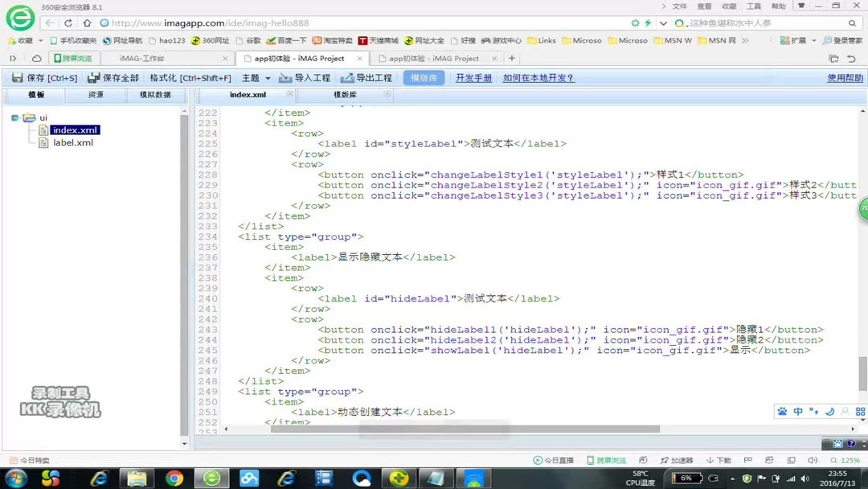Image resolution: width=868 pixels, height=489 pixels.
Task: Open the 开发手册 link
Action: click(473, 77)
